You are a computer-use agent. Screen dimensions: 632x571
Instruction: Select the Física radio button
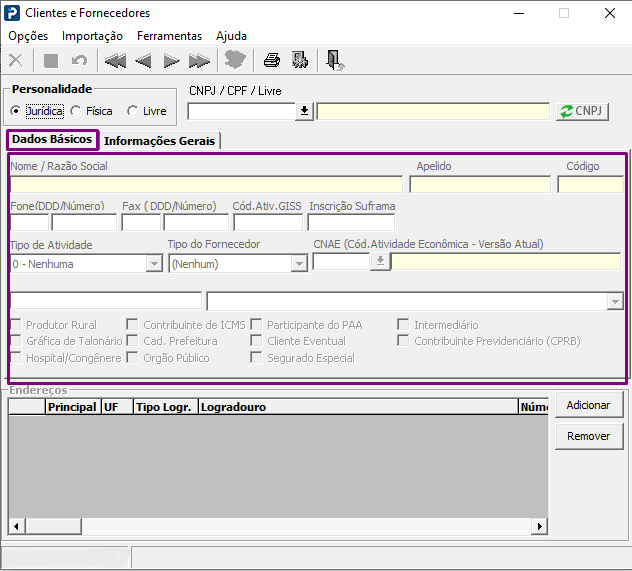[76, 112]
